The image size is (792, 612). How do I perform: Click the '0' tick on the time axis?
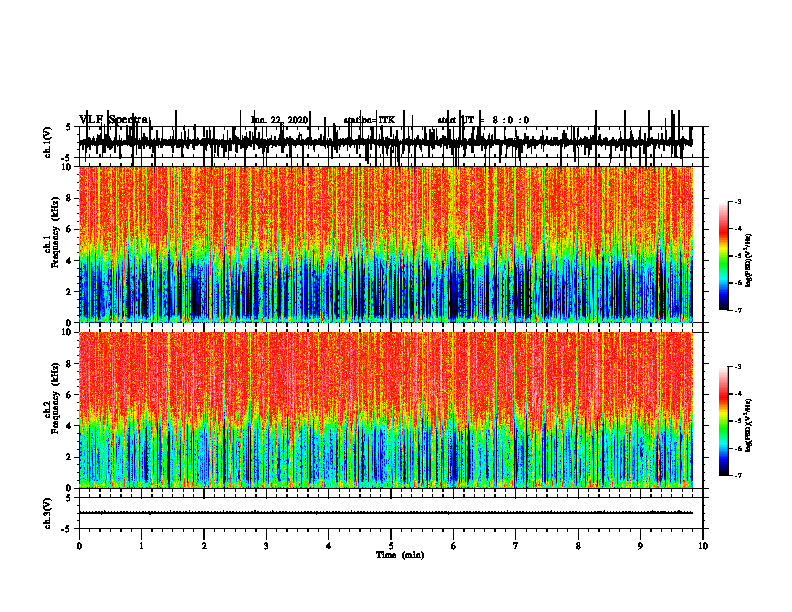pos(79,546)
